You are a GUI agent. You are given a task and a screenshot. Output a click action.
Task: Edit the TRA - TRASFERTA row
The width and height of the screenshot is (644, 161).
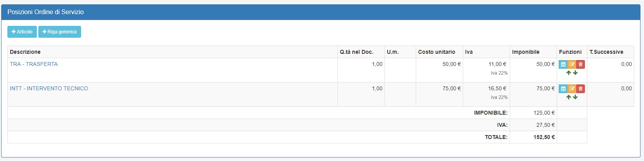pos(572,64)
